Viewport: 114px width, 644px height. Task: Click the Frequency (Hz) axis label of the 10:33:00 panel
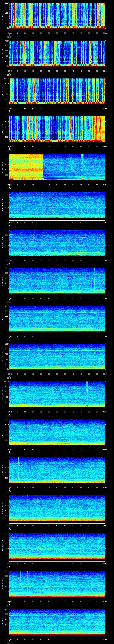pyautogui.click(x=3, y=167)
